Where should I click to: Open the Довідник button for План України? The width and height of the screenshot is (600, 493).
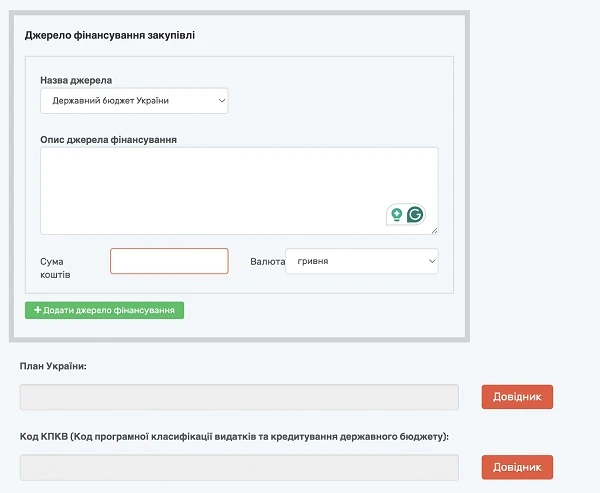coord(517,397)
